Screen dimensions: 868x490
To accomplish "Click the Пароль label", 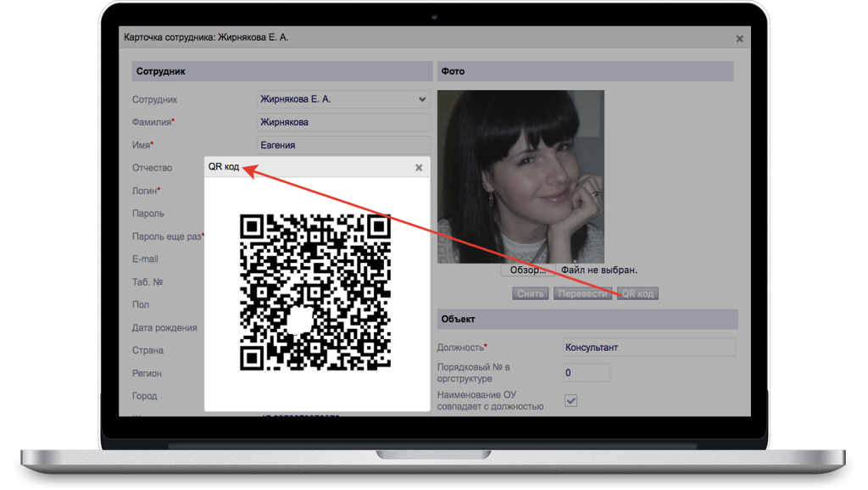I will pyautogui.click(x=147, y=214).
